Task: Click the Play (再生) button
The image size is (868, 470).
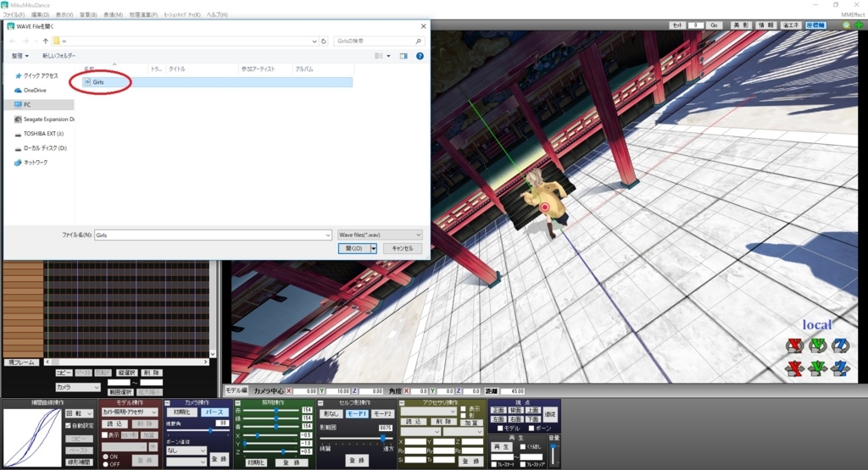Action: point(502,447)
